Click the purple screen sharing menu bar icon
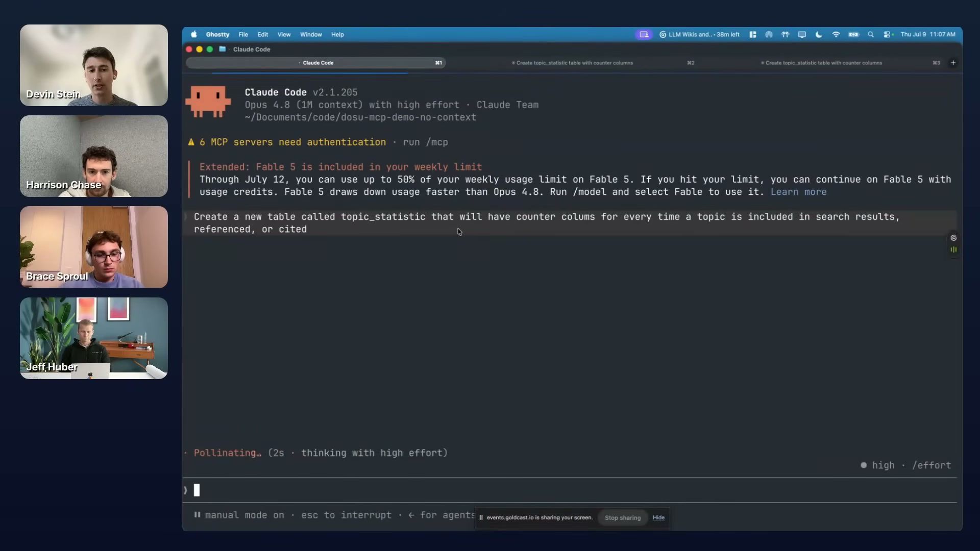Viewport: 980px width, 551px height. click(x=644, y=35)
